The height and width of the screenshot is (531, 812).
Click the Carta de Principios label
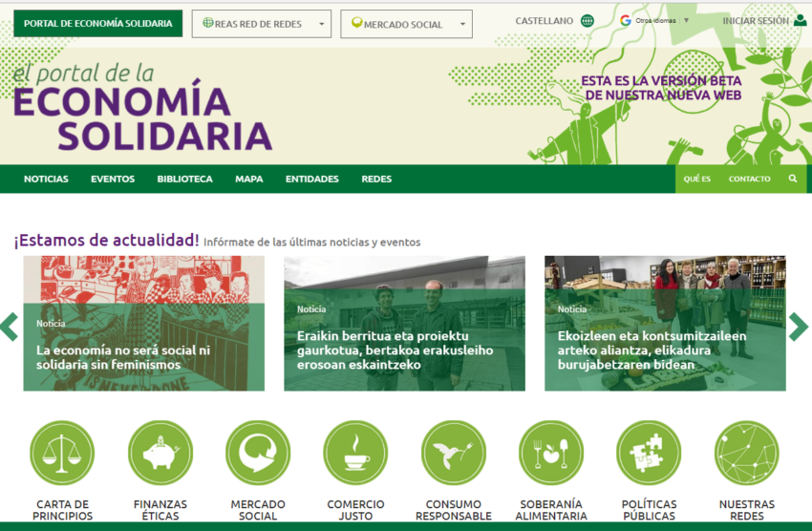point(63,510)
